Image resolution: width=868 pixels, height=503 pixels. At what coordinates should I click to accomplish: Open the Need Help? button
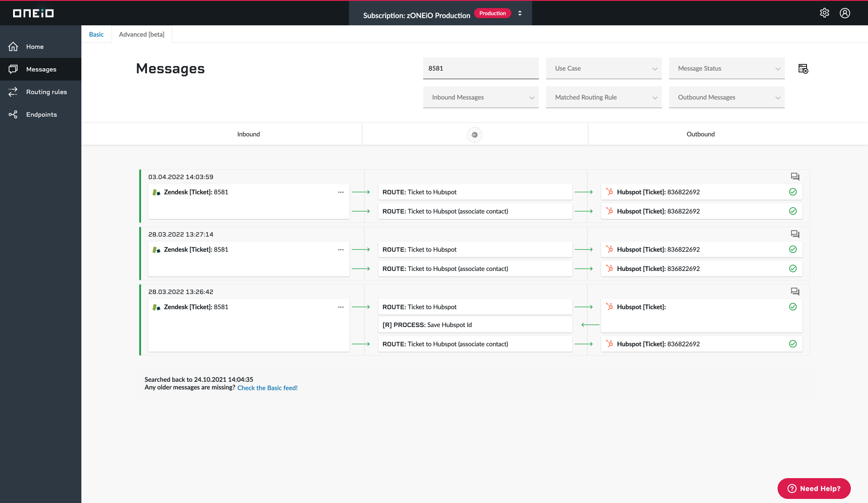(x=814, y=489)
